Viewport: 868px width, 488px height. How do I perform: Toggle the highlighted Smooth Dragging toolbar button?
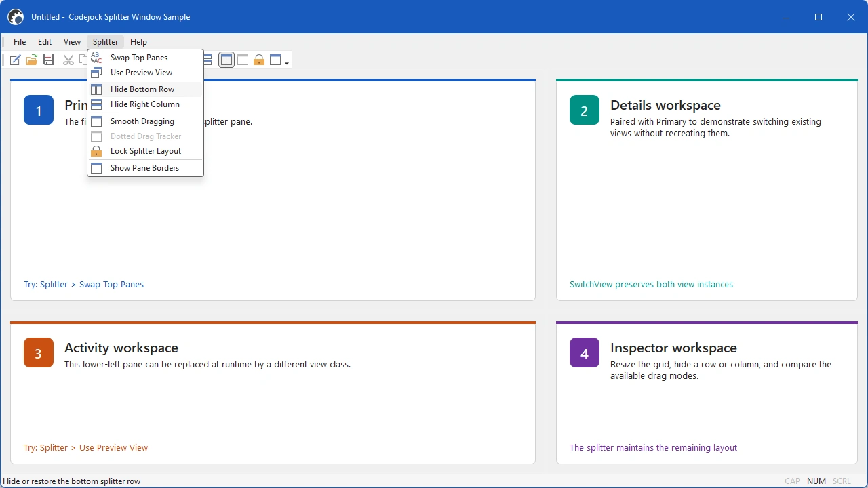click(x=226, y=60)
